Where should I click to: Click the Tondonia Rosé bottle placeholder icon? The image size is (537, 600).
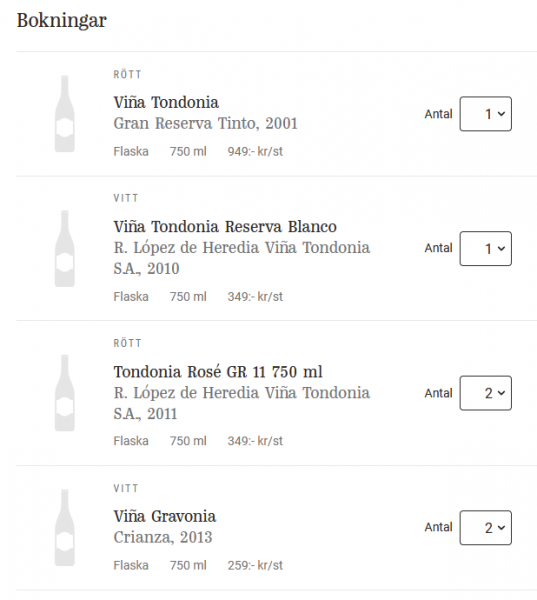click(x=65, y=393)
